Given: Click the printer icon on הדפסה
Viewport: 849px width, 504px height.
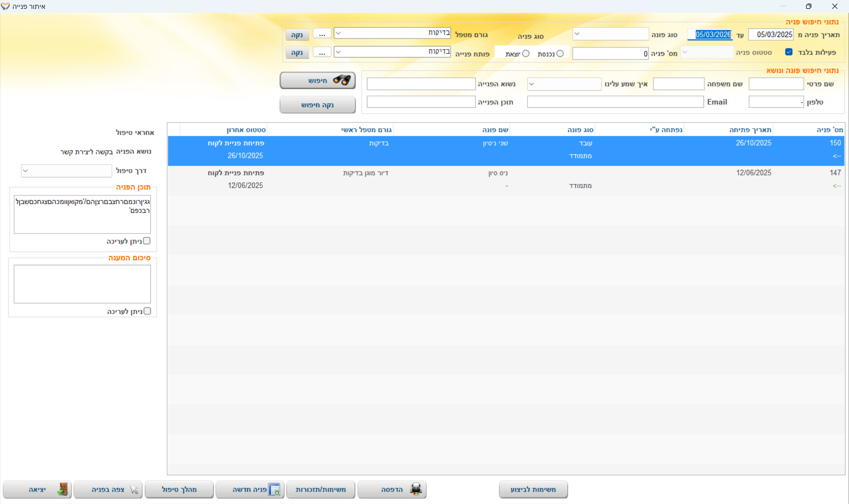Looking at the screenshot, I should tap(416, 489).
